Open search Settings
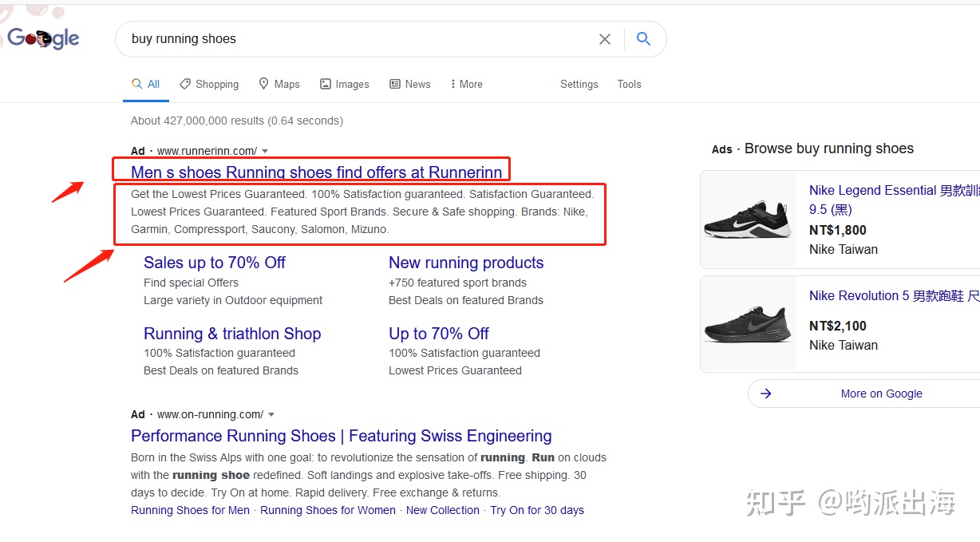The image size is (980, 542). tap(579, 84)
